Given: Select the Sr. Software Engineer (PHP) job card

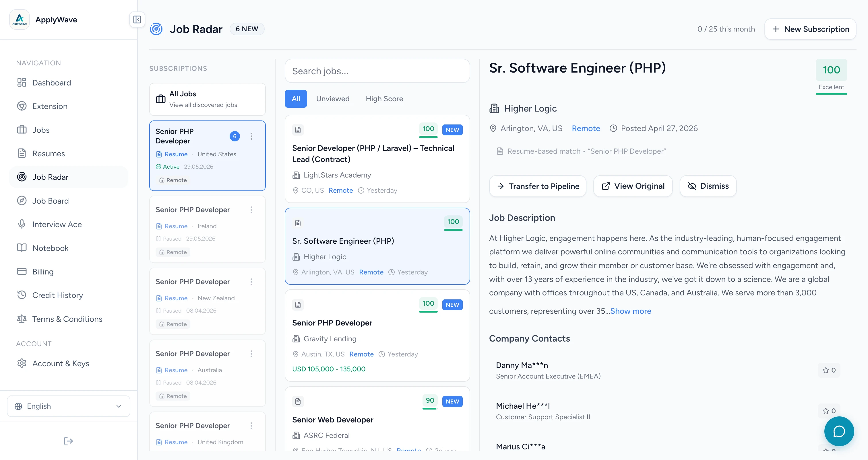Looking at the screenshot, I should (377, 246).
